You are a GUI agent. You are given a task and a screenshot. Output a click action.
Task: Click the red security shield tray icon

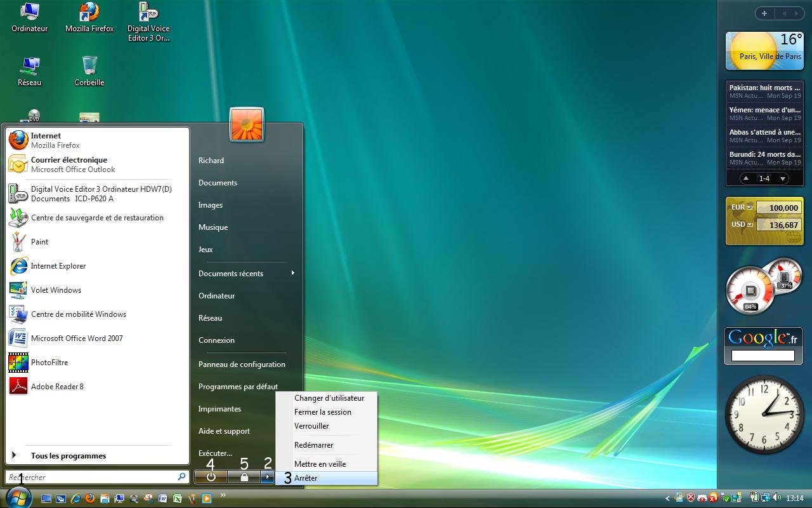tap(691, 498)
